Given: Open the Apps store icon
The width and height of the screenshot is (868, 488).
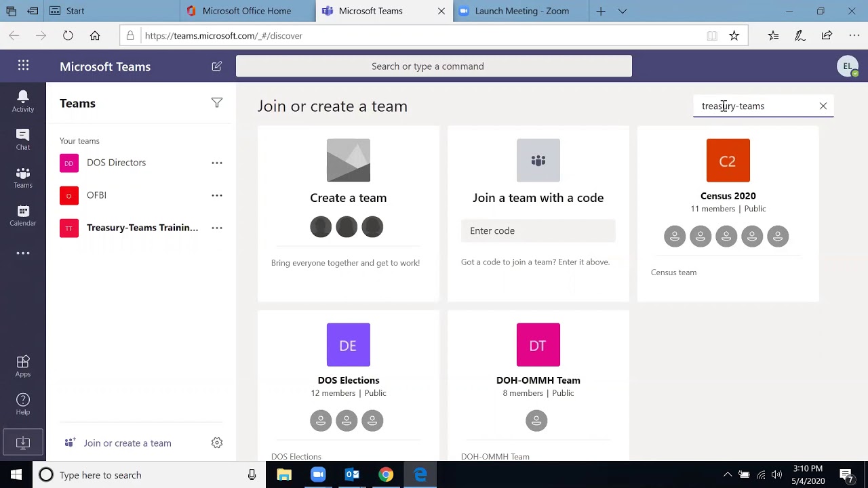Looking at the screenshot, I should click(23, 366).
